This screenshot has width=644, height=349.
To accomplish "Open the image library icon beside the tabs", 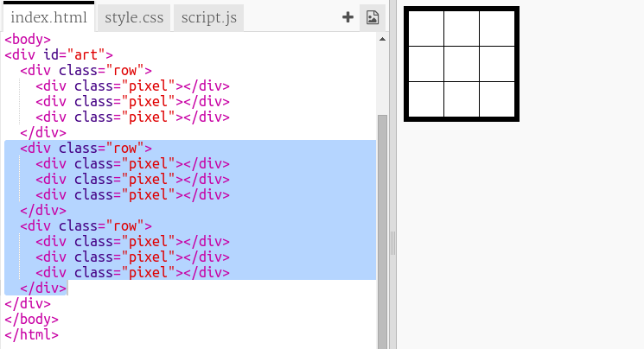I will pyautogui.click(x=372, y=17).
